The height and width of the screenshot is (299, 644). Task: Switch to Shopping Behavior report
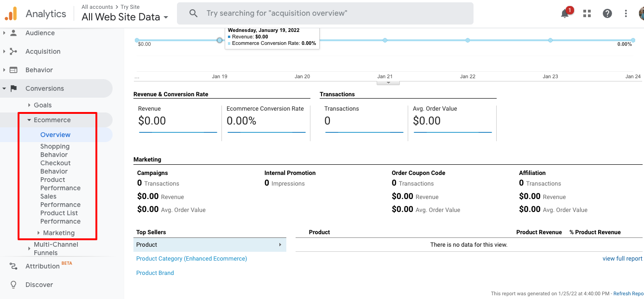tap(55, 150)
